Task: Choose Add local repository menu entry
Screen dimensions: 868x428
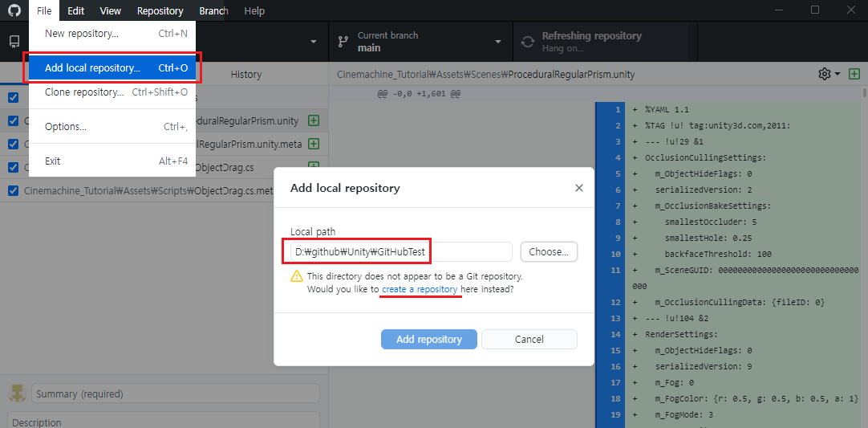Action: coord(112,68)
